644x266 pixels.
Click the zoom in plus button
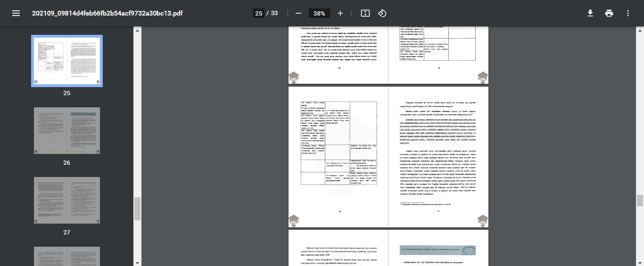340,13
